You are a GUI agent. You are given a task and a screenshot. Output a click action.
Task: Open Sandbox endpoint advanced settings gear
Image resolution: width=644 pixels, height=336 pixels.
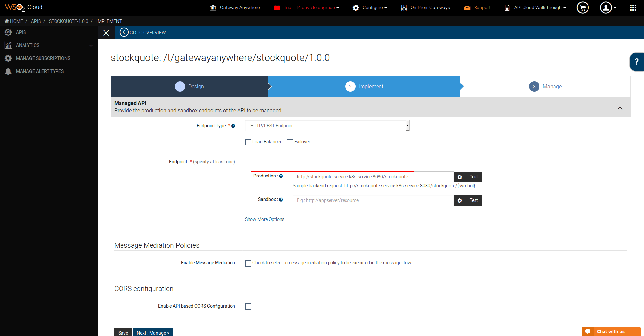(x=460, y=200)
